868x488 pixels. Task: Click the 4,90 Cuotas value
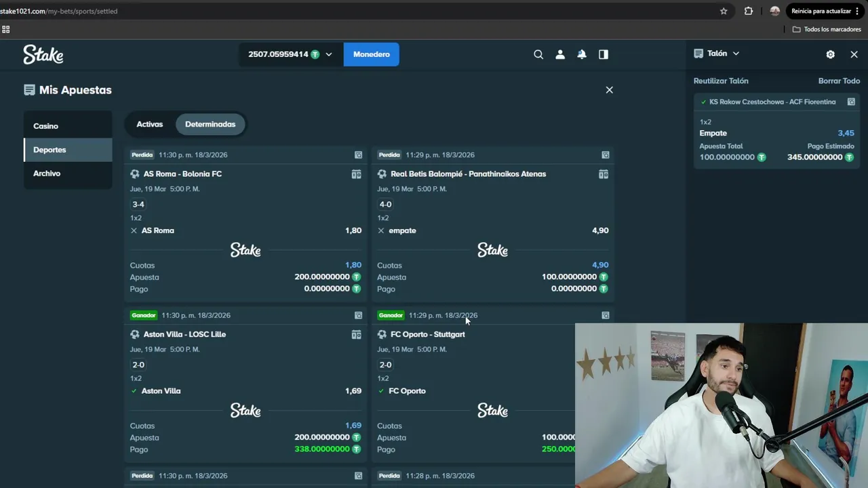[600, 265]
